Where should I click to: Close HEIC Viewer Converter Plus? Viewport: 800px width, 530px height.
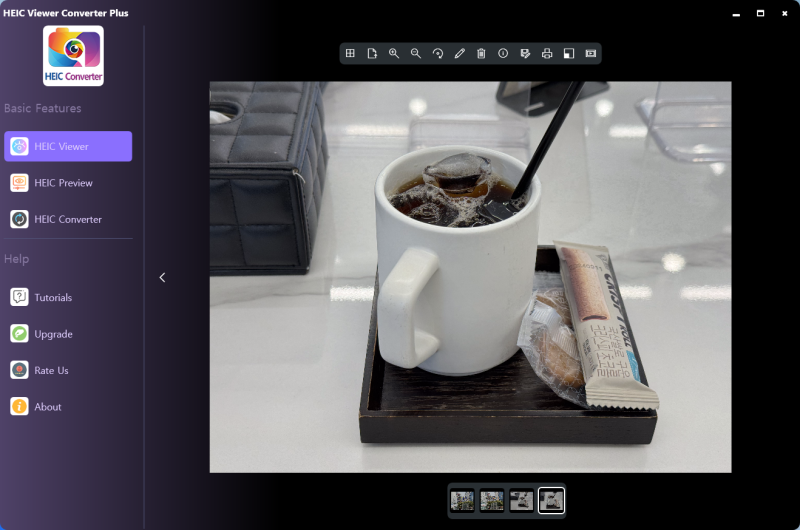pyautogui.click(x=785, y=13)
